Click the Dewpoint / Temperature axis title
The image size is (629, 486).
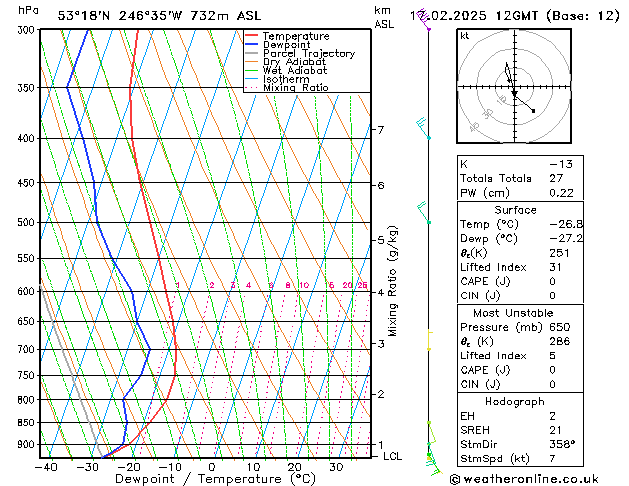point(215,479)
